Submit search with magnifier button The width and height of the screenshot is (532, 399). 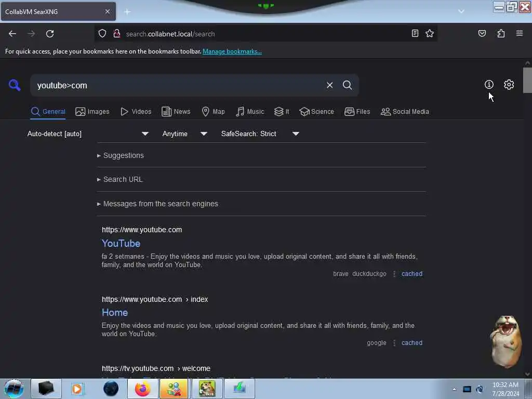(x=347, y=85)
